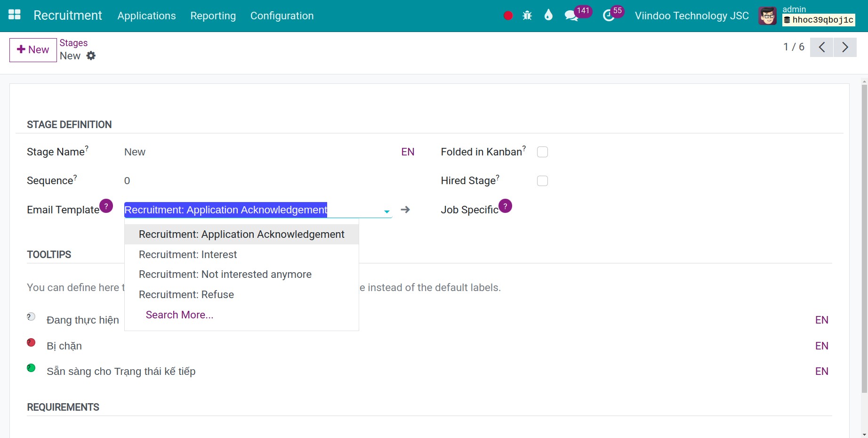This screenshot has width=868, height=438.
Task: Click the Email Template help question mark
Action: [106, 206]
